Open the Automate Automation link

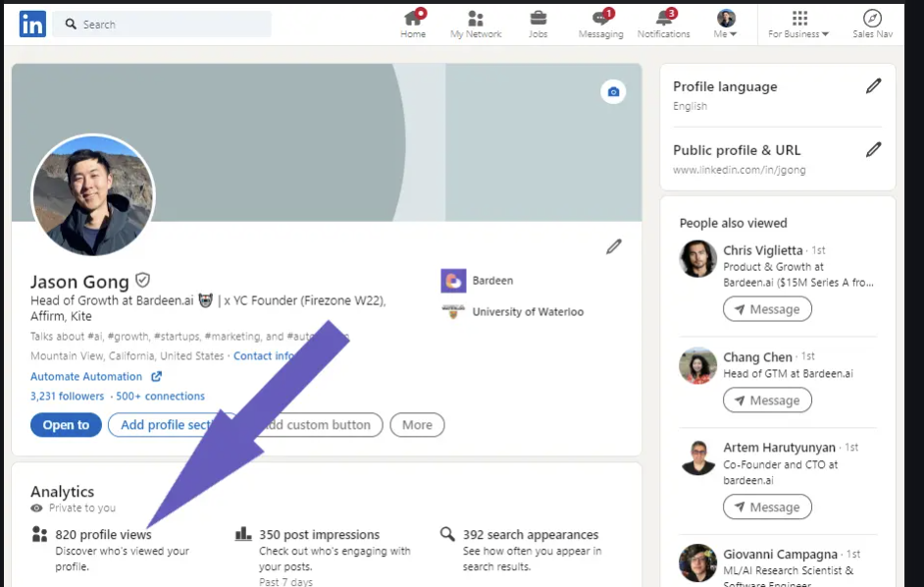pyautogui.click(x=86, y=376)
